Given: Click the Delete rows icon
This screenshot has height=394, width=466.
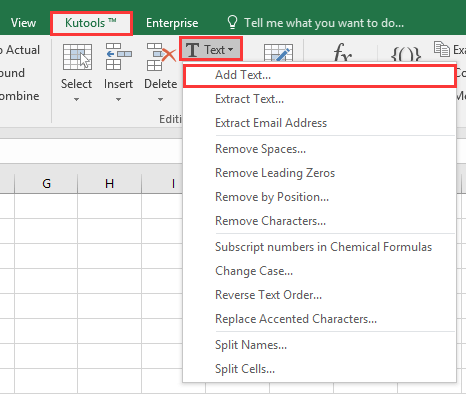Looking at the screenshot, I should (161, 57).
